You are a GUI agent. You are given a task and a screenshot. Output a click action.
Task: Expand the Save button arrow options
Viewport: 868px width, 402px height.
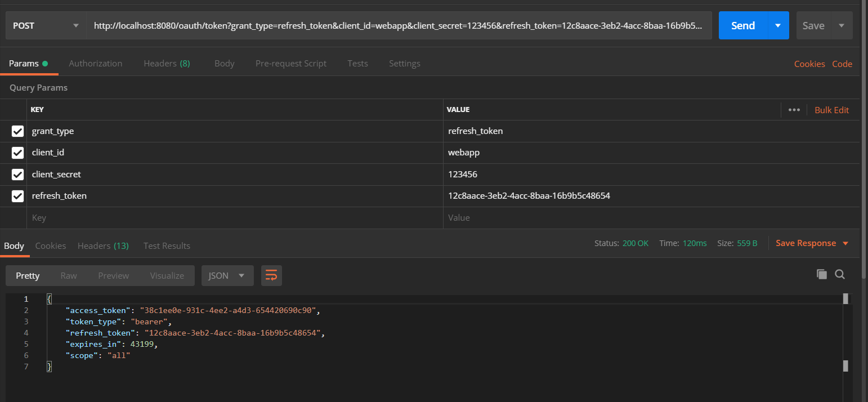(842, 25)
